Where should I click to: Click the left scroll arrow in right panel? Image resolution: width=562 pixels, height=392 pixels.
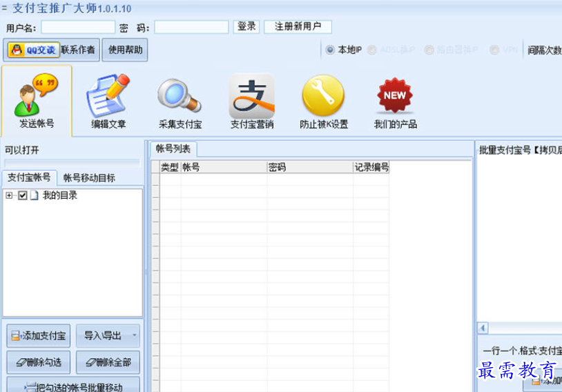pyautogui.click(x=483, y=328)
